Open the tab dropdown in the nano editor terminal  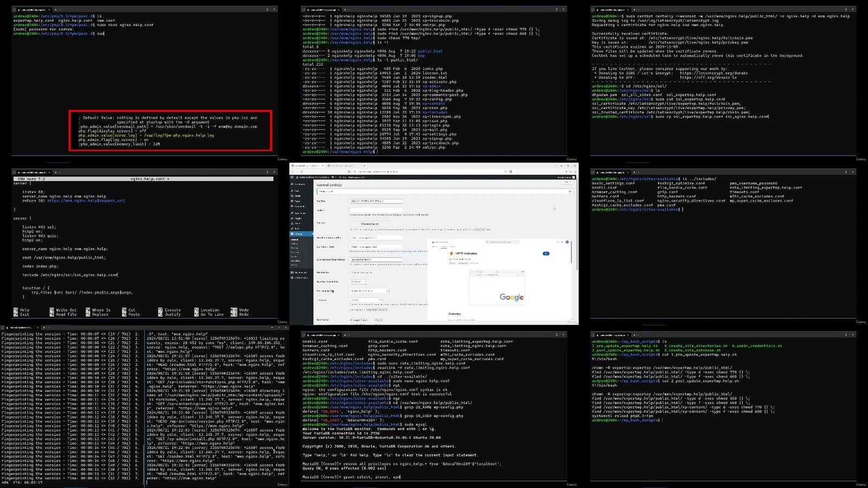coord(60,172)
